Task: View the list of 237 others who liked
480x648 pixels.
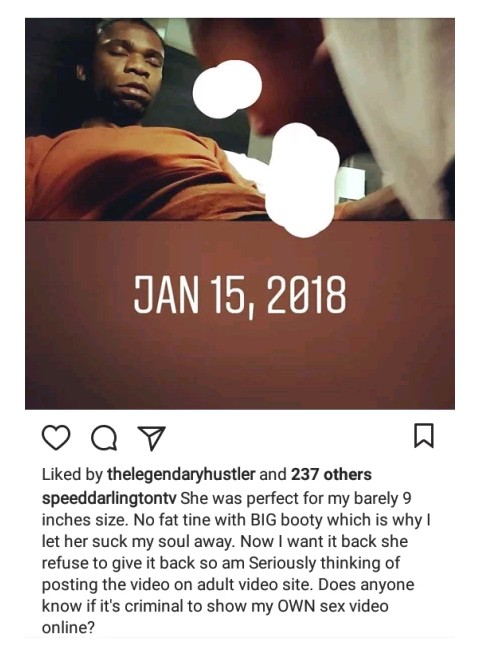Action: tap(331, 474)
